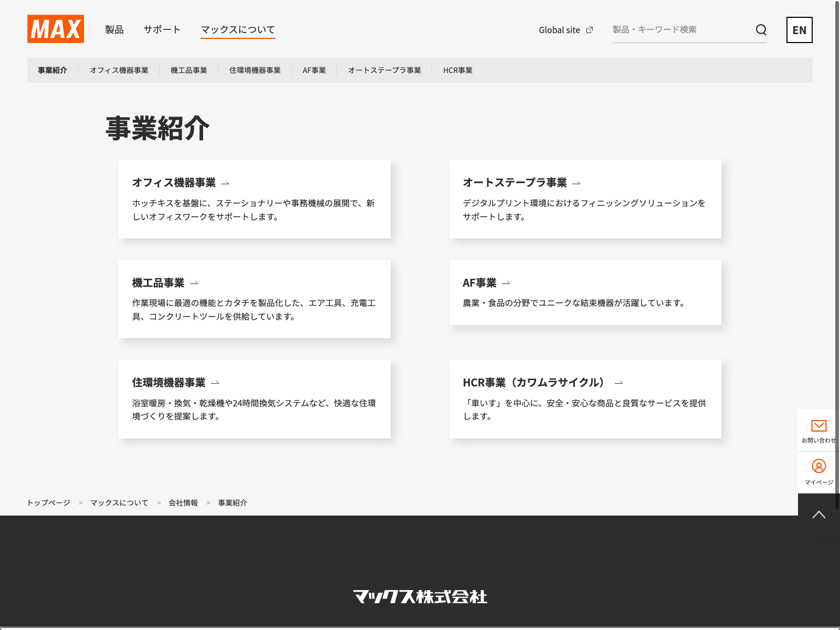Click the 製品・キーワード検索 search field
This screenshot has height=630, width=840.
(x=680, y=30)
